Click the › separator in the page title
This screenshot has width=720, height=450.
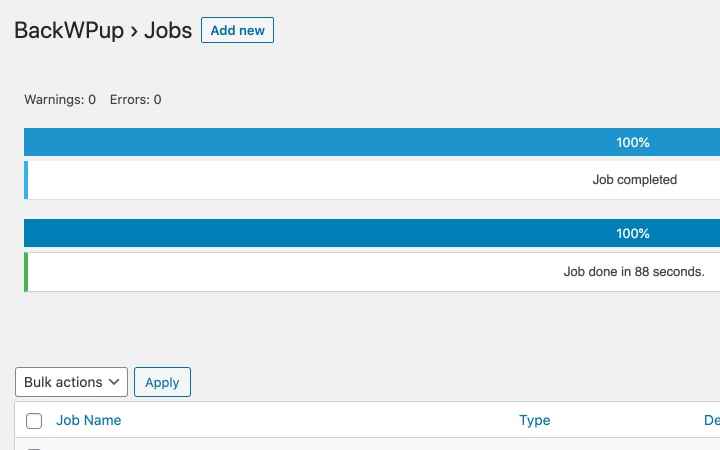(x=134, y=31)
